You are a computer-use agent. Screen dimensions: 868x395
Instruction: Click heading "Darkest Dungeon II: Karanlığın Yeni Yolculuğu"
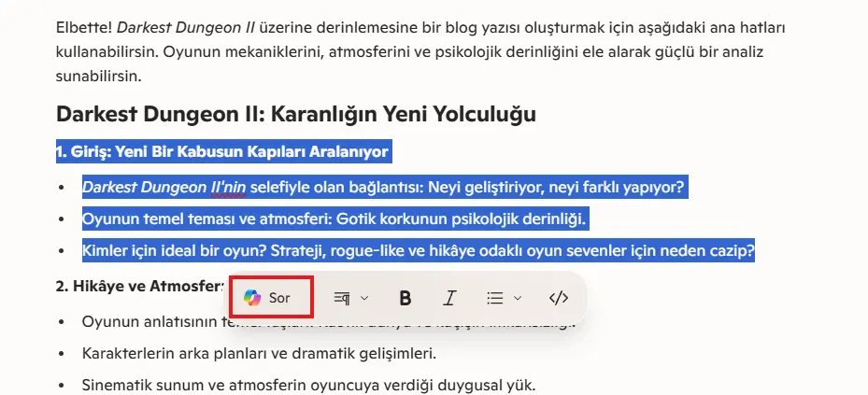click(295, 114)
